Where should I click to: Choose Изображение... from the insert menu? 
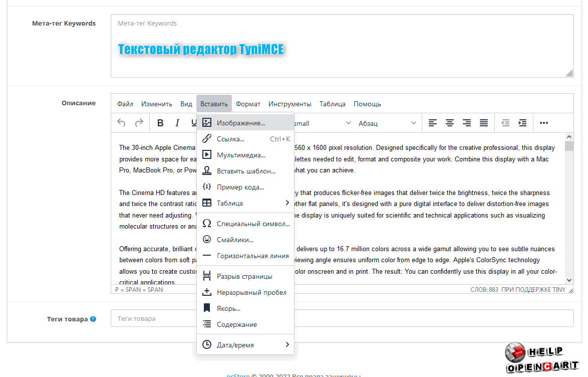tap(240, 123)
